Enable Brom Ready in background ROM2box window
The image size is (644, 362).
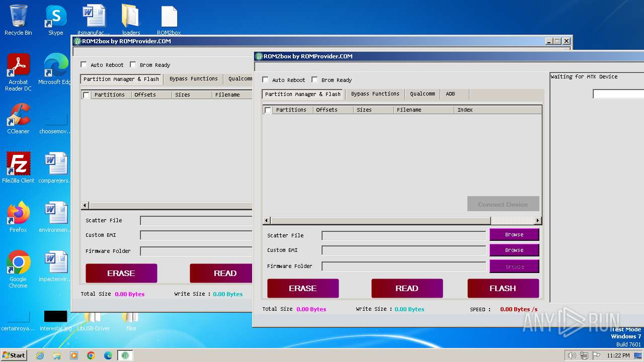[x=133, y=65]
